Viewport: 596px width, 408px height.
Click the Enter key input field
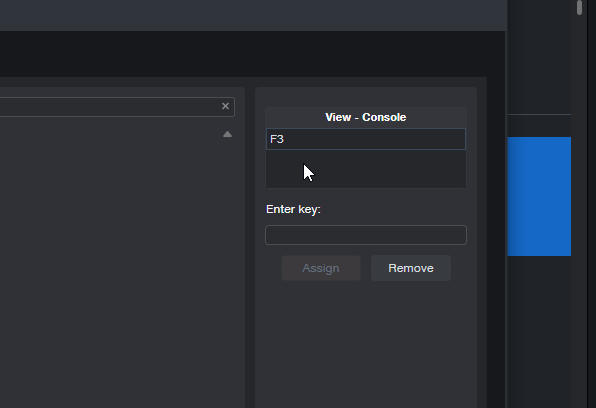366,235
